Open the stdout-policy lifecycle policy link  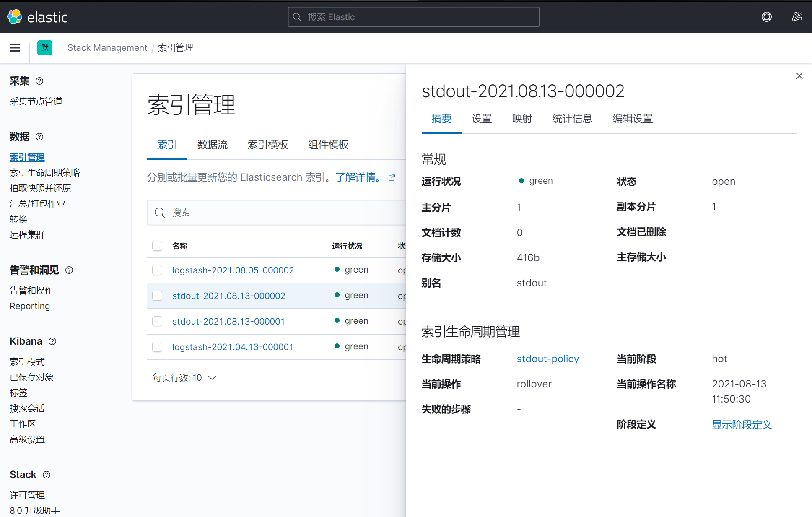pos(547,359)
